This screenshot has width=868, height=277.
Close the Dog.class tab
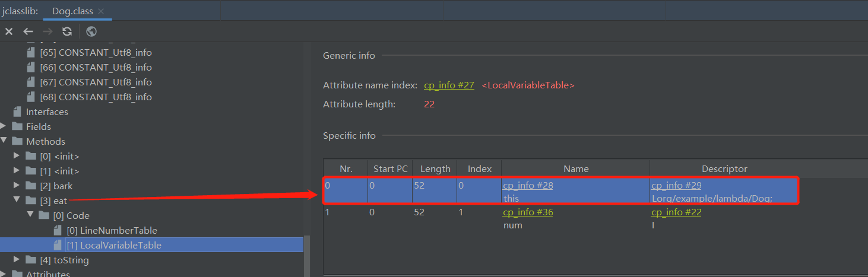click(101, 11)
